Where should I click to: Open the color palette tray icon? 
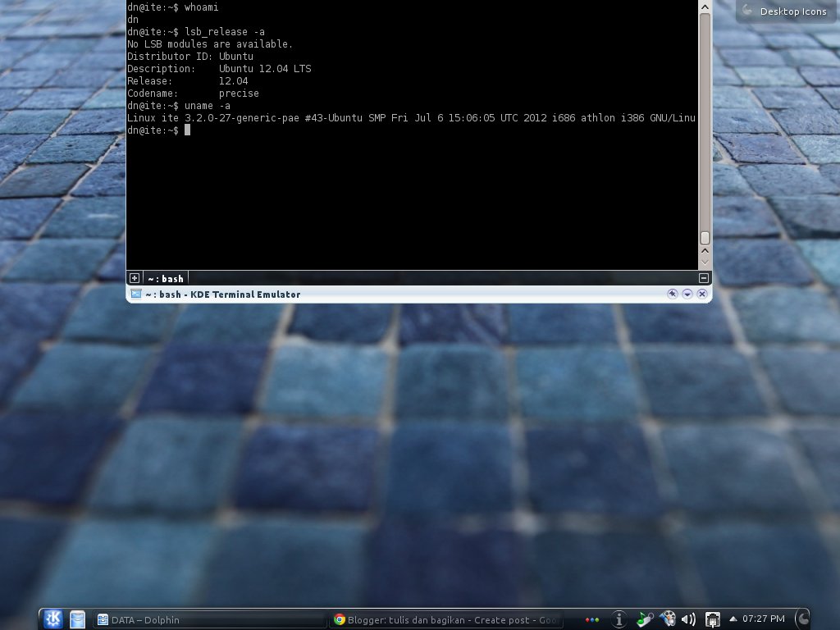tap(668, 619)
